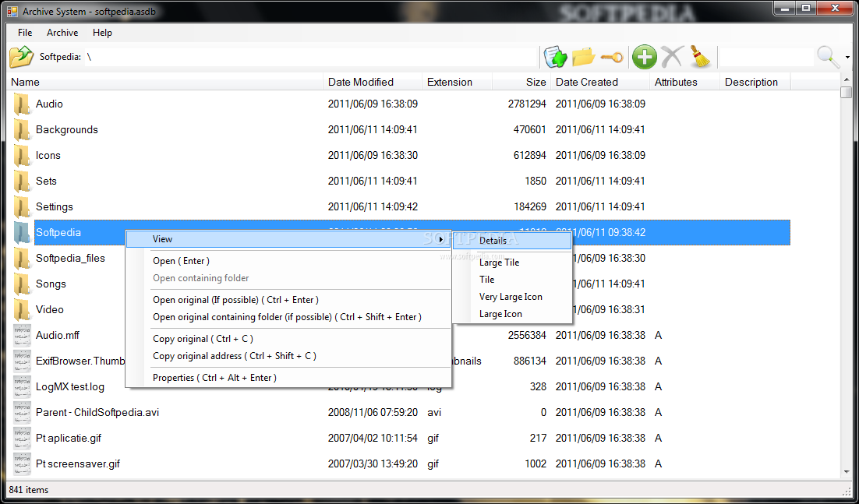Click the 841 items status bar text
859x504 pixels.
(29, 490)
